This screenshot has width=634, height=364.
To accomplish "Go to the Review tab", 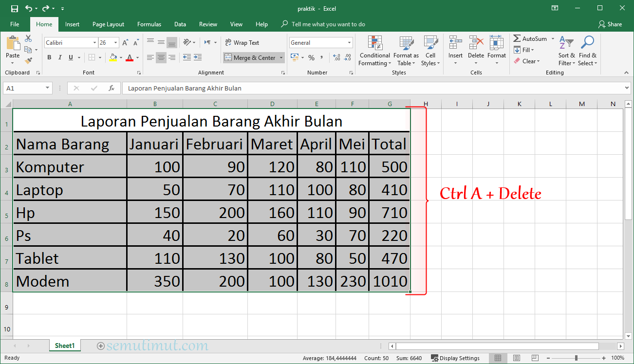I will [x=208, y=24].
